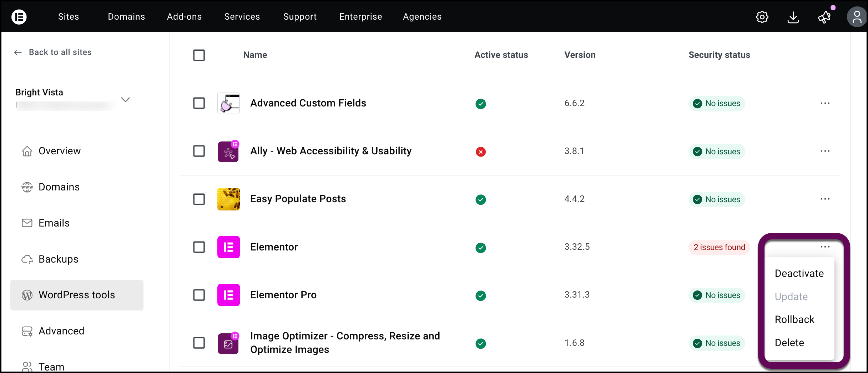Click the Image Optimizer plugin icon
Screen dimensions: 868x373
click(228, 343)
